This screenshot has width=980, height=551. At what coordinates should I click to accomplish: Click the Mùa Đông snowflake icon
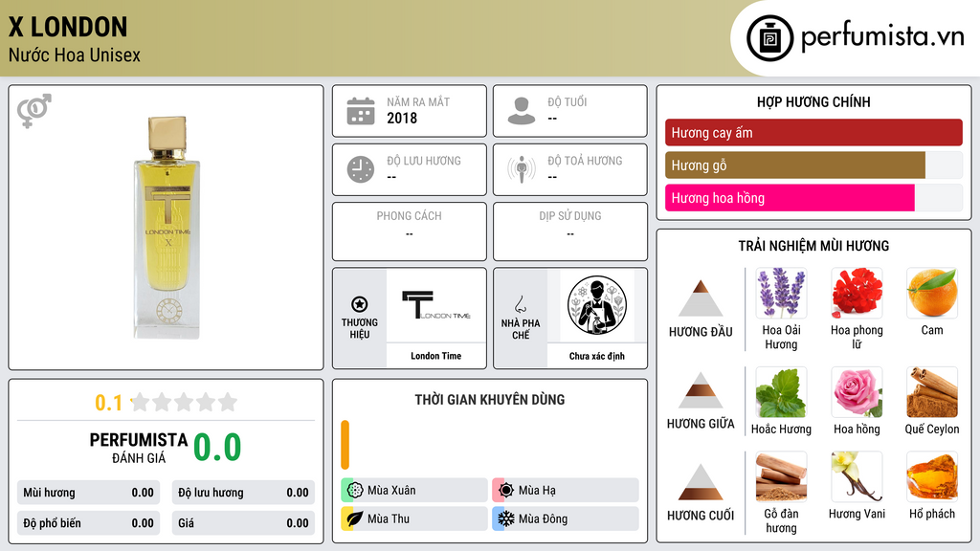coord(506,518)
